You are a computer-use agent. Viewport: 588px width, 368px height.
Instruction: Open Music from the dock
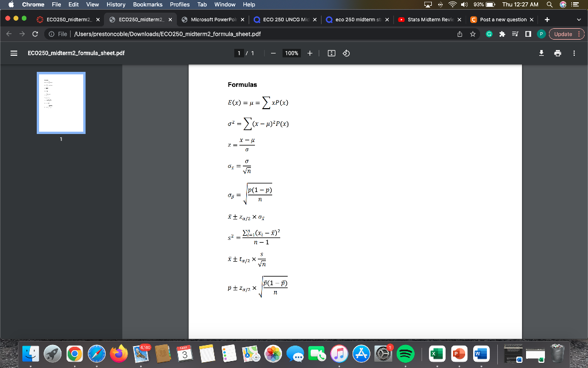click(x=339, y=354)
